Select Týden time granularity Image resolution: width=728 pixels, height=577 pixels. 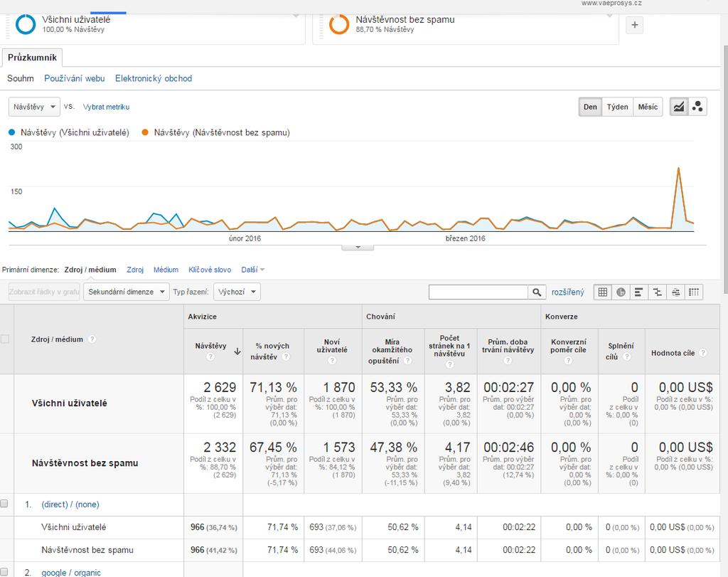[617, 107]
